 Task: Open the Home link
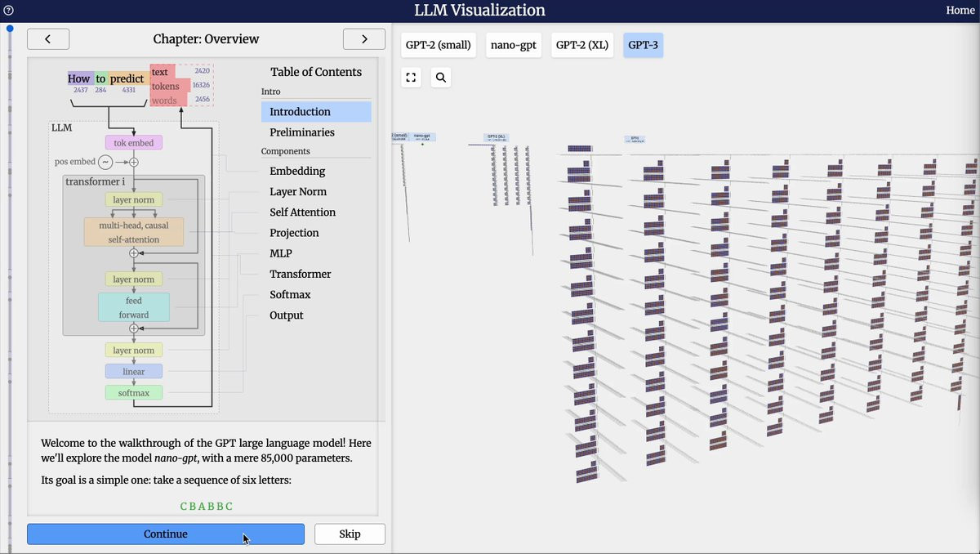click(x=960, y=11)
